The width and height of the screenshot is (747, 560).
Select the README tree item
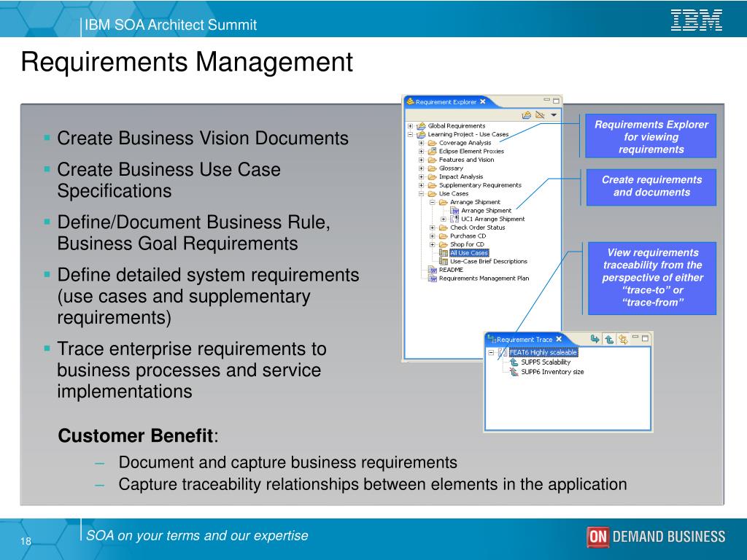pos(451,270)
